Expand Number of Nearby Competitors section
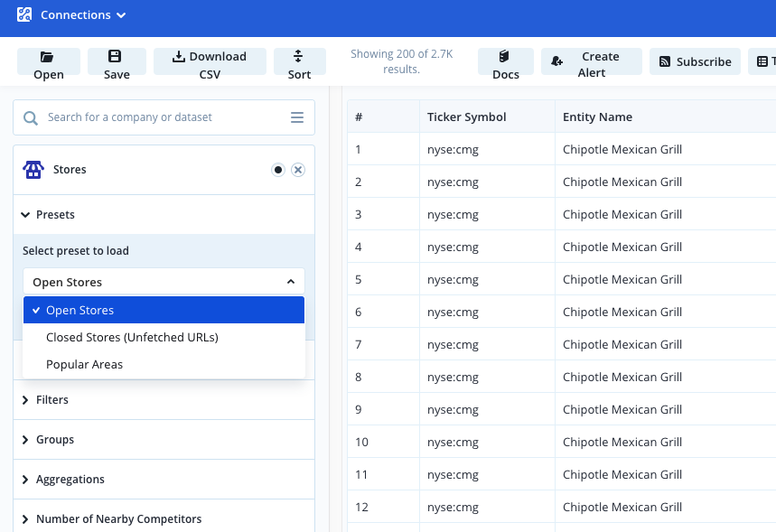 (x=164, y=518)
